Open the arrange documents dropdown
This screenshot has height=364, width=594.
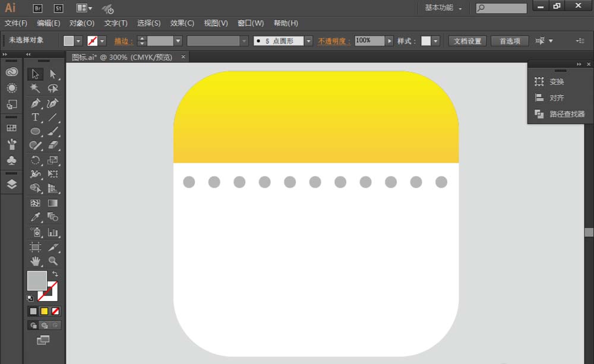click(x=84, y=8)
